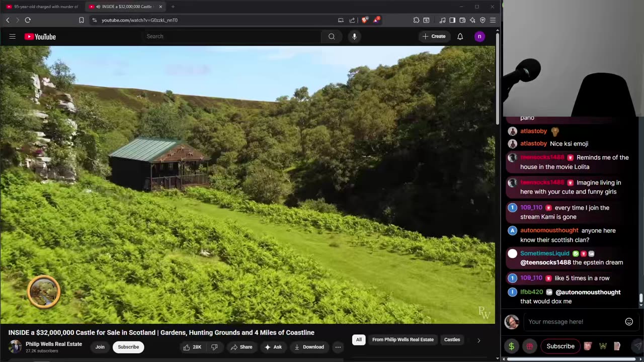
Task: Bookmark this page with the bookmark icon
Action: (82, 20)
